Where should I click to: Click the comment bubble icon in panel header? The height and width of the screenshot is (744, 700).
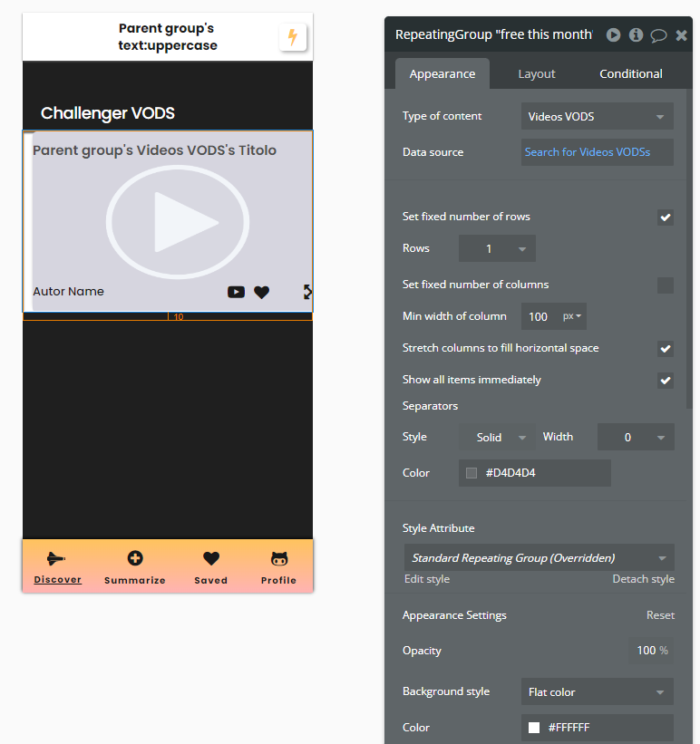tap(659, 35)
